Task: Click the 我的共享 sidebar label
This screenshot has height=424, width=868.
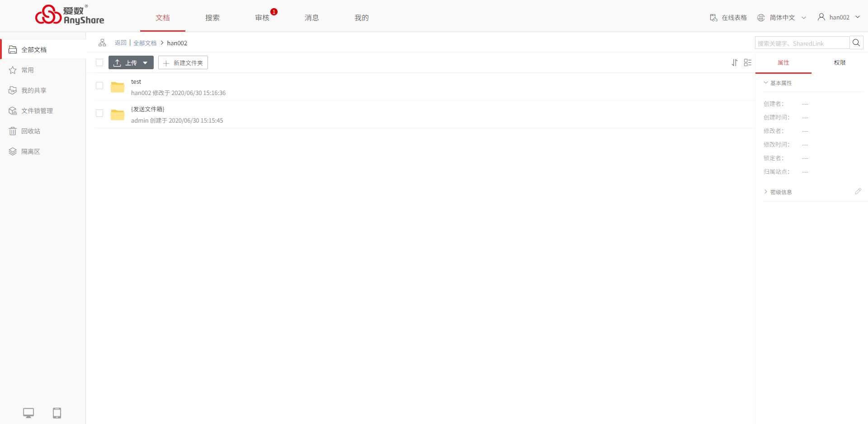Action: [34, 91]
